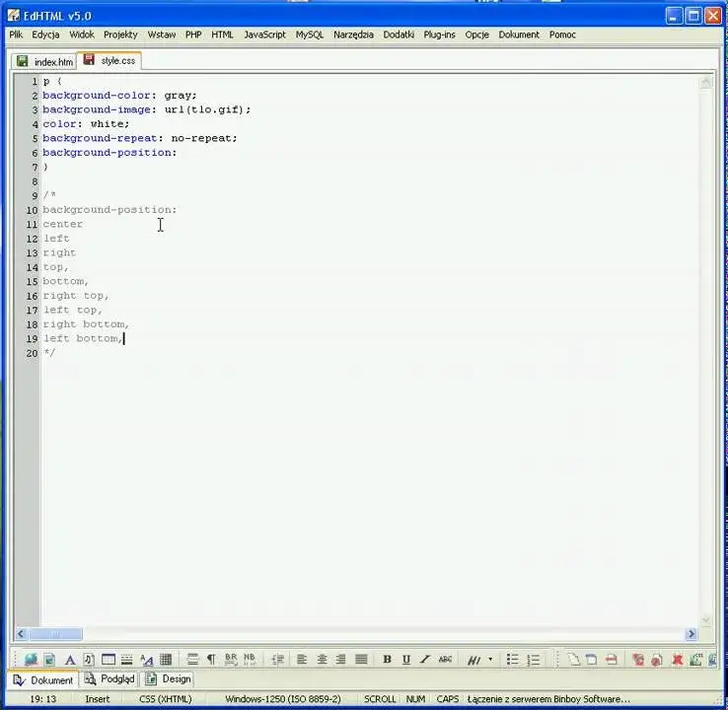
Task: Switch to the Podgląd view tab
Action: pos(110,678)
